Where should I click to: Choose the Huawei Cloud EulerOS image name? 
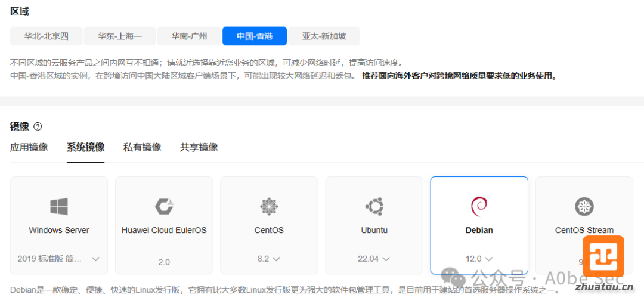click(164, 230)
